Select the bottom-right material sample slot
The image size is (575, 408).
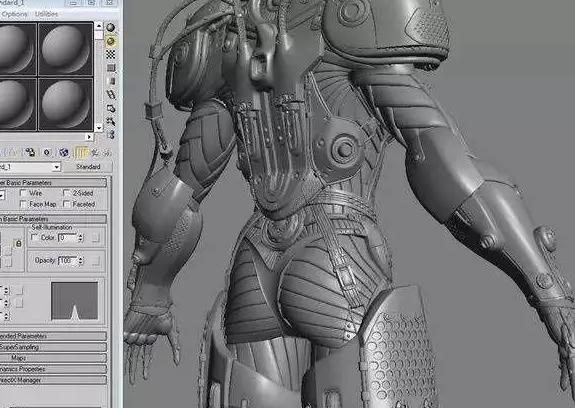click(66, 104)
